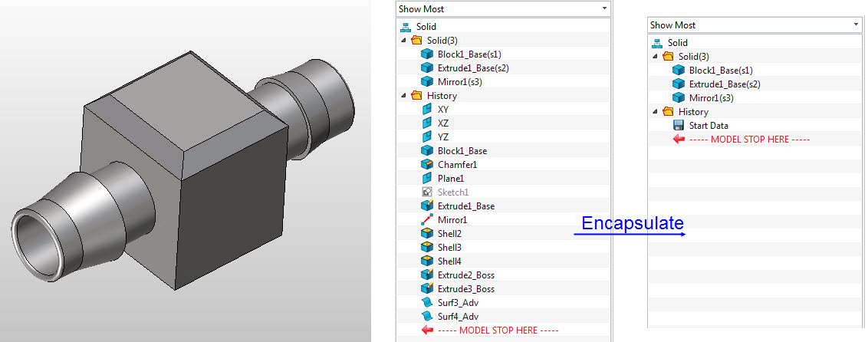Screen dimensions: 868x342
Task: Click Mirror1(s3) cube icon in left tree
Action: point(426,81)
